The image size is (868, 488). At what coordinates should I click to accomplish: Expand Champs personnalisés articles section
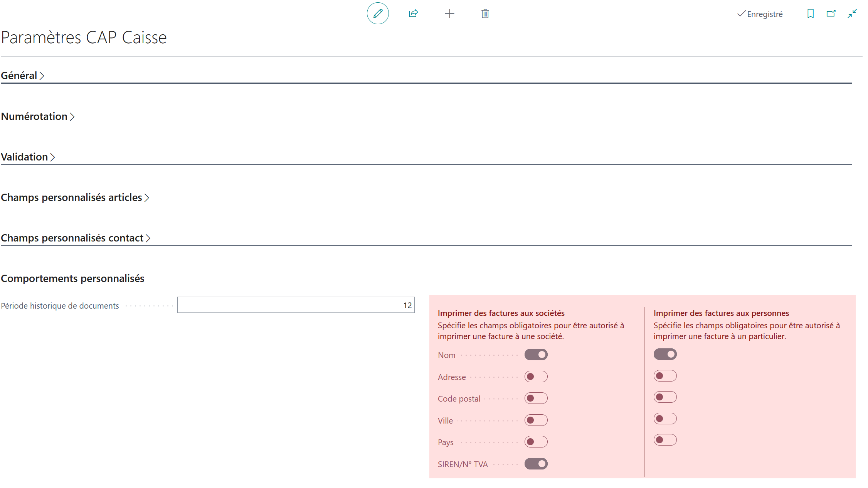pyautogui.click(x=75, y=198)
